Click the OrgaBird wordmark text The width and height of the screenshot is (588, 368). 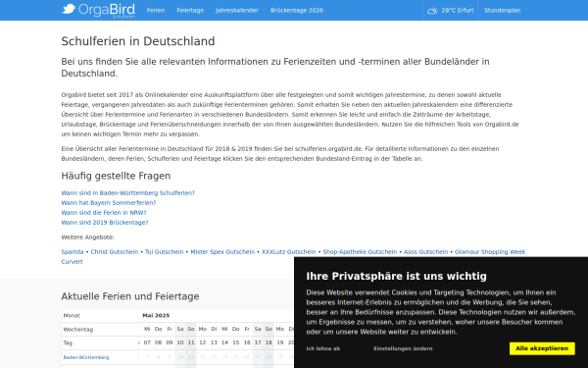107,10
